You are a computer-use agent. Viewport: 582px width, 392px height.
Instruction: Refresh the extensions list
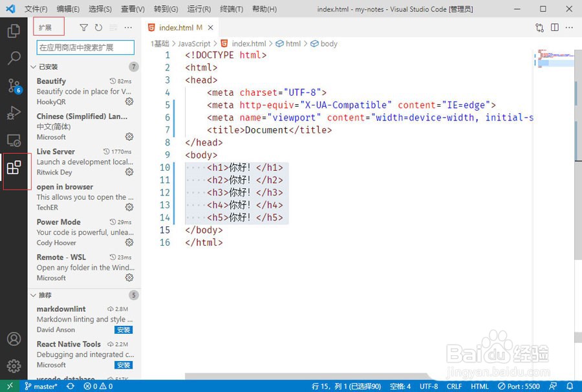[x=98, y=27]
